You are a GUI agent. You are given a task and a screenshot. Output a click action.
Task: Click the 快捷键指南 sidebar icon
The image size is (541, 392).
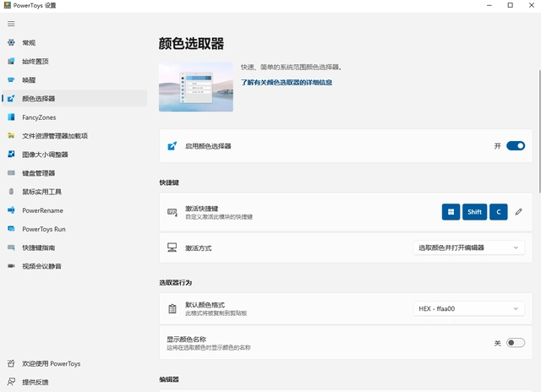(x=11, y=248)
